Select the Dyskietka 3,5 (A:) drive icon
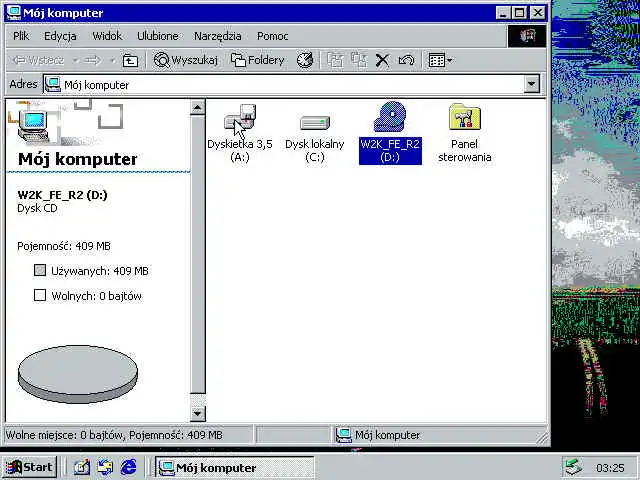640x480 pixels. point(240,120)
